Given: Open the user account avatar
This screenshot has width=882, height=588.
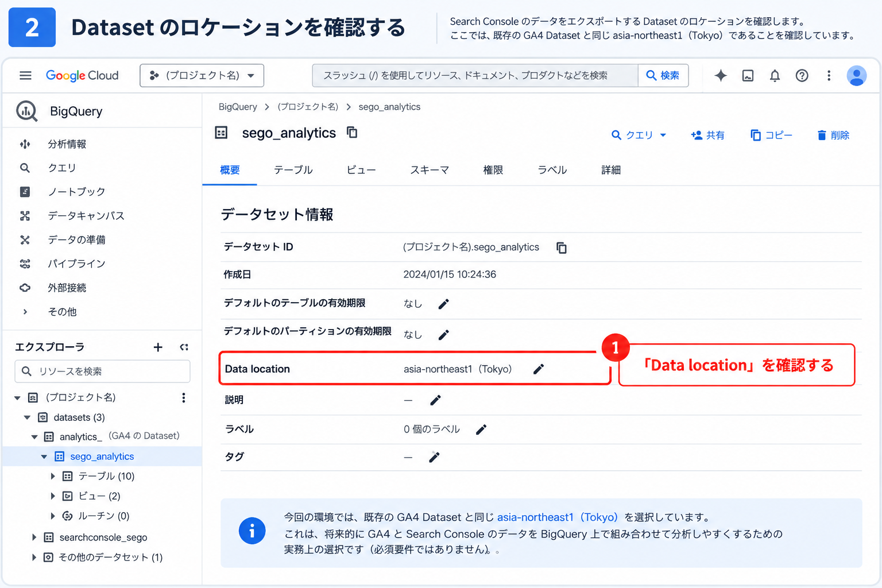Looking at the screenshot, I should pyautogui.click(x=856, y=75).
